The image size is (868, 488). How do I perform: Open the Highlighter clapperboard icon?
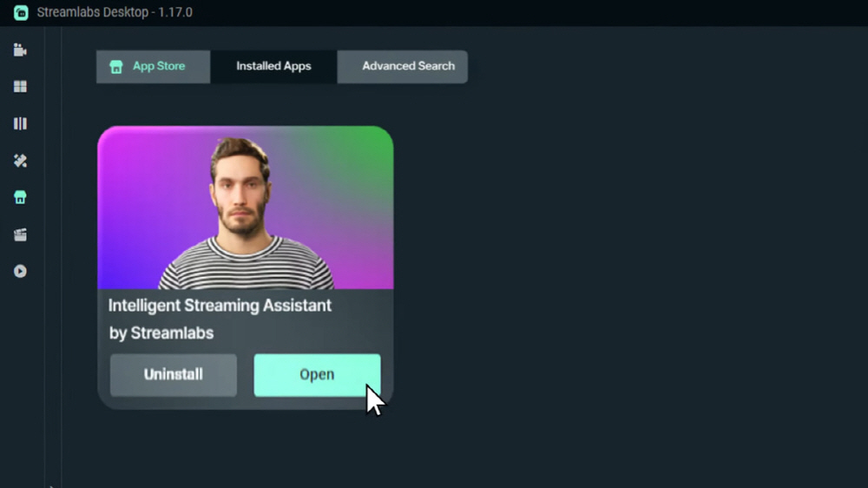click(x=20, y=234)
